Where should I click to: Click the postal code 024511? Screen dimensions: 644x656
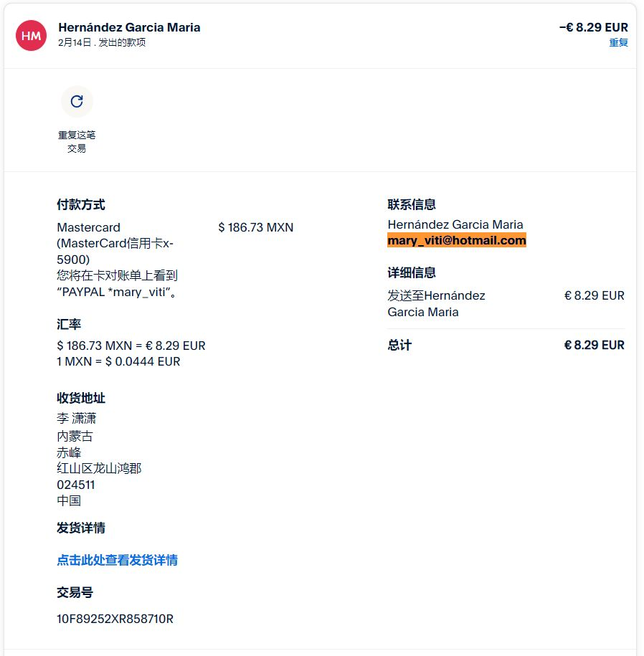(x=76, y=485)
